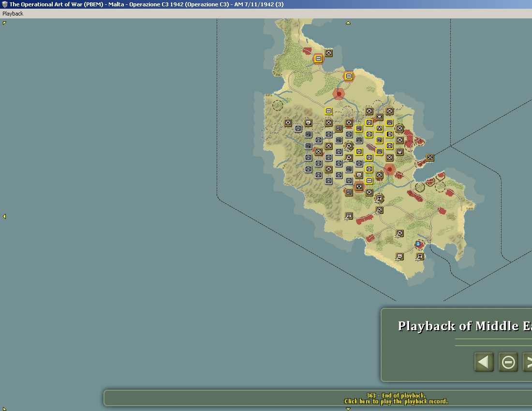Click the map scroll-left arrow at left edge
Viewport: 532px width, 411px height.
(4, 216)
